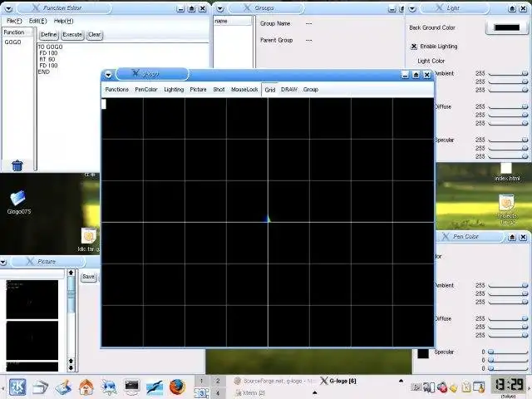Toggle the Grid item in g-logo menu bar
532x399 pixels.
pos(270,90)
